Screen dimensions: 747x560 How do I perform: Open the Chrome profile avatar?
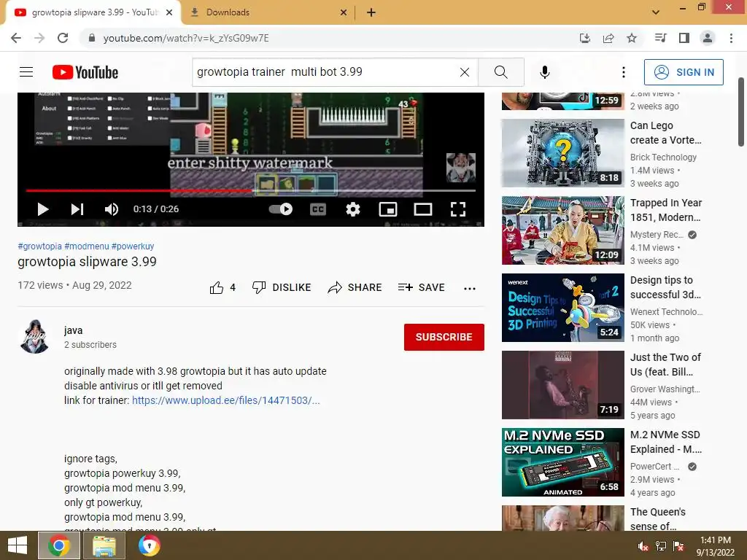[708, 38]
